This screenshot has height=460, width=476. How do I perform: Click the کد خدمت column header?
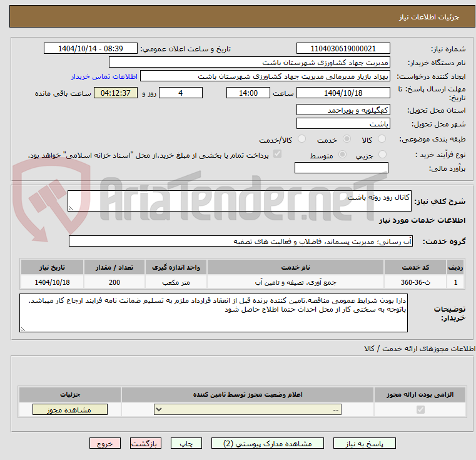[415, 267]
